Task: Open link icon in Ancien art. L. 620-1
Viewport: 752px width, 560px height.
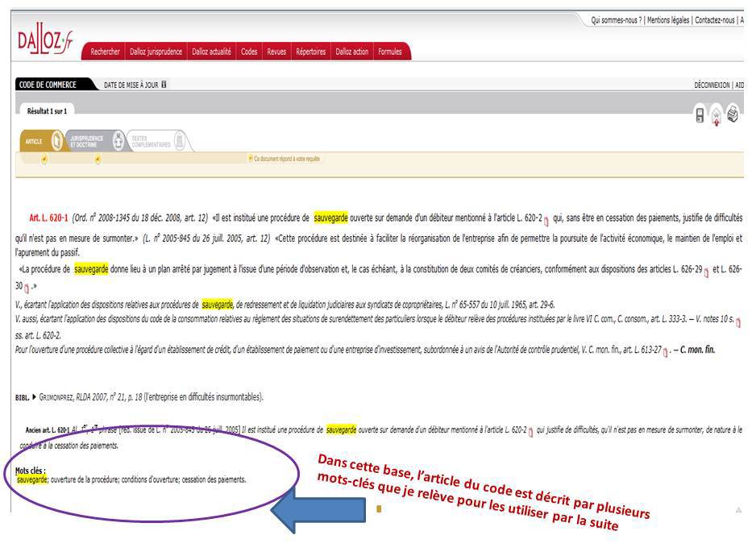Action: [530, 431]
